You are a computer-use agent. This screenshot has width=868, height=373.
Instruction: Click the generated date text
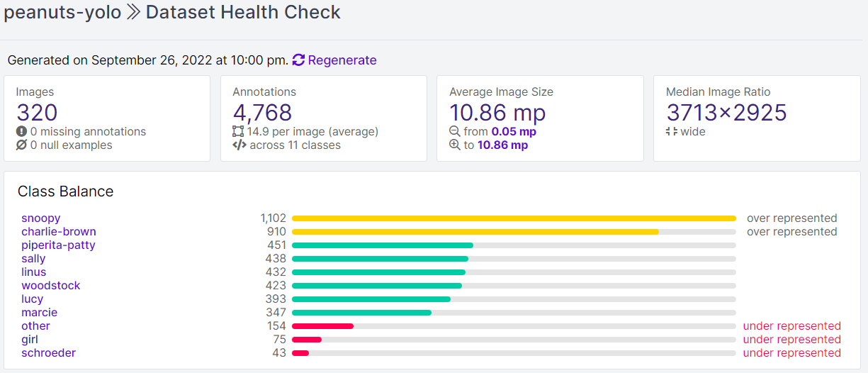tap(147, 60)
